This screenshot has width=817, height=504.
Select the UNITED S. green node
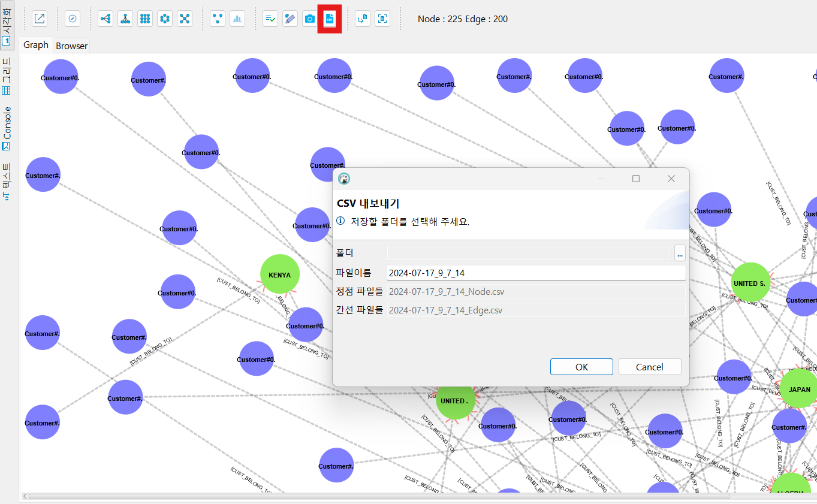750,283
